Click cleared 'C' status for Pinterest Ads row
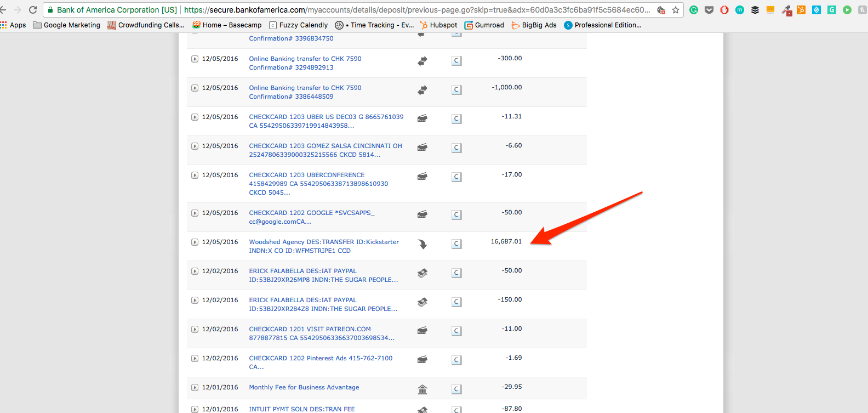 [456, 360]
